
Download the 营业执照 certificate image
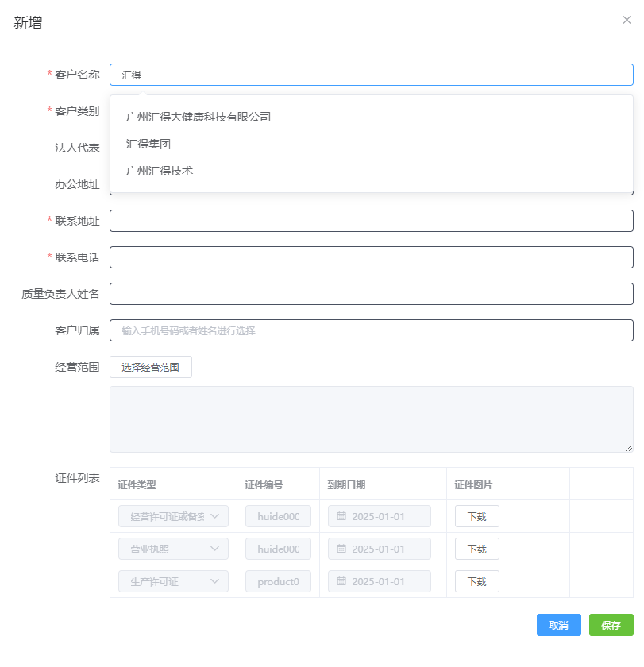pos(476,549)
